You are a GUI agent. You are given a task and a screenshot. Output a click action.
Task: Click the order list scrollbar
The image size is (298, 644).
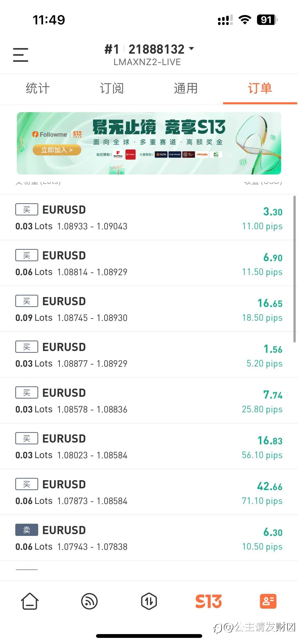coord(294,269)
